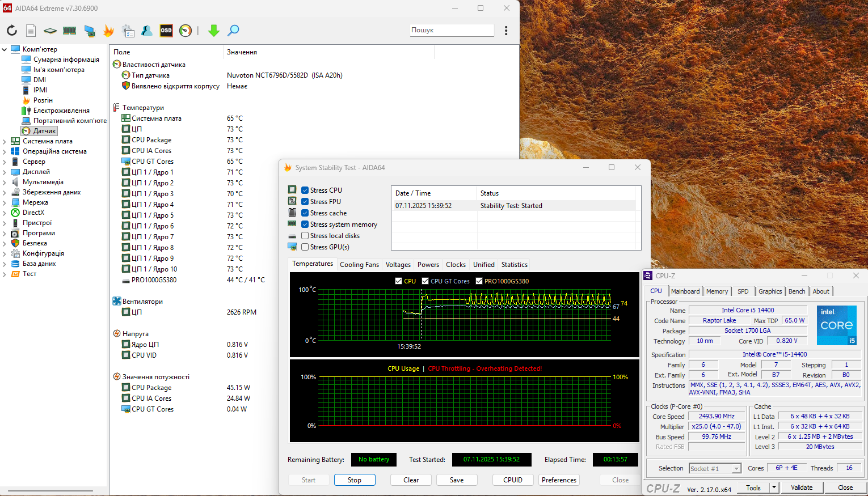Viewport: 868px width, 496px height.
Task: Switch to the Cooling Fans tab
Action: pyautogui.click(x=359, y=265)
